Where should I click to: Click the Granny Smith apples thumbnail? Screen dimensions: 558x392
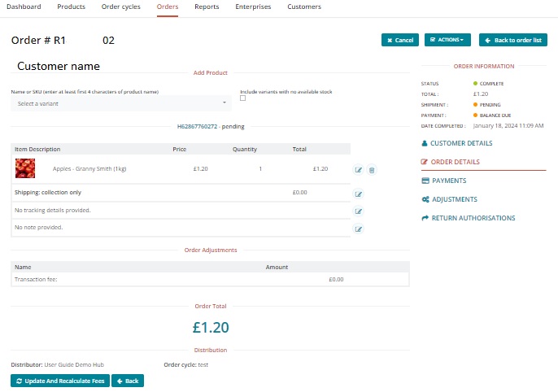pyautogui.click(x=26, y=168)
